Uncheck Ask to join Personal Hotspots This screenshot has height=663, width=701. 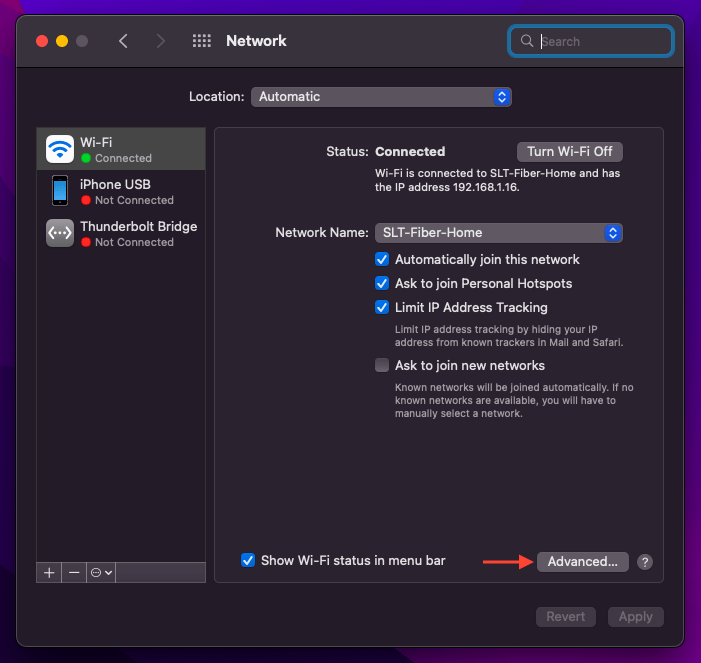(382, 283)
